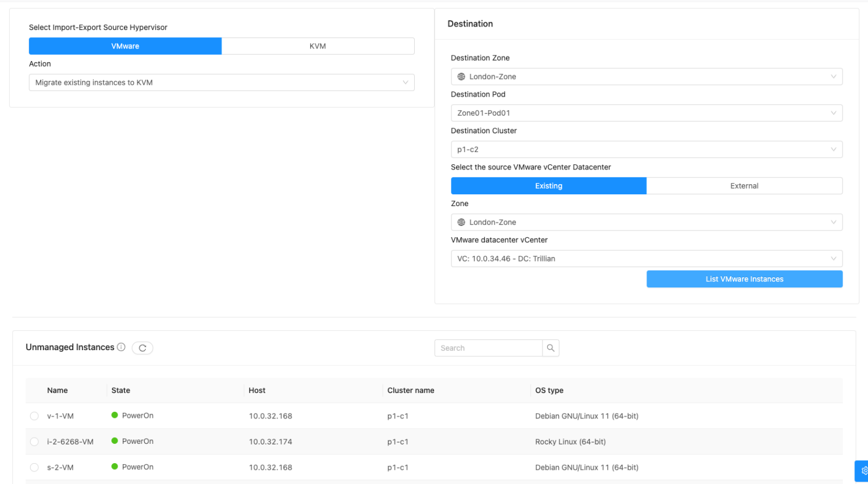Image resolution: width=868 pixels, height=484 pixels.
Task: Select the radio button for s-2-VM
Action: pos(34,468)
